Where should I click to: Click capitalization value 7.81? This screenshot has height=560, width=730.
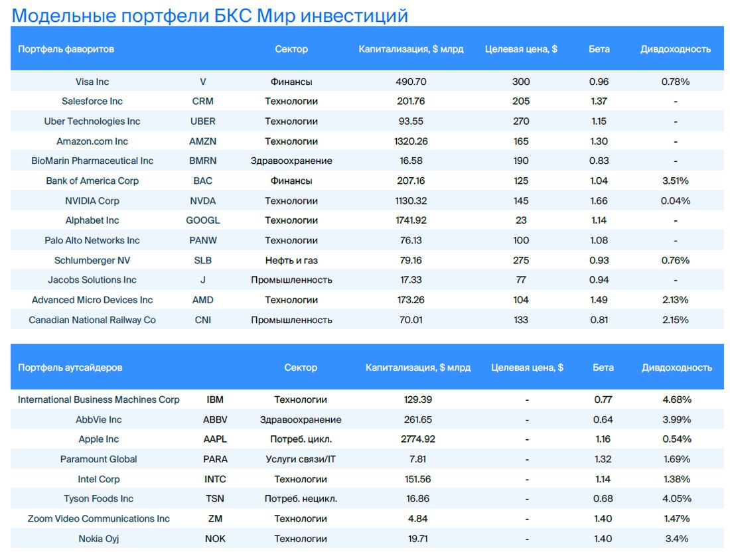tap(417, 459)
